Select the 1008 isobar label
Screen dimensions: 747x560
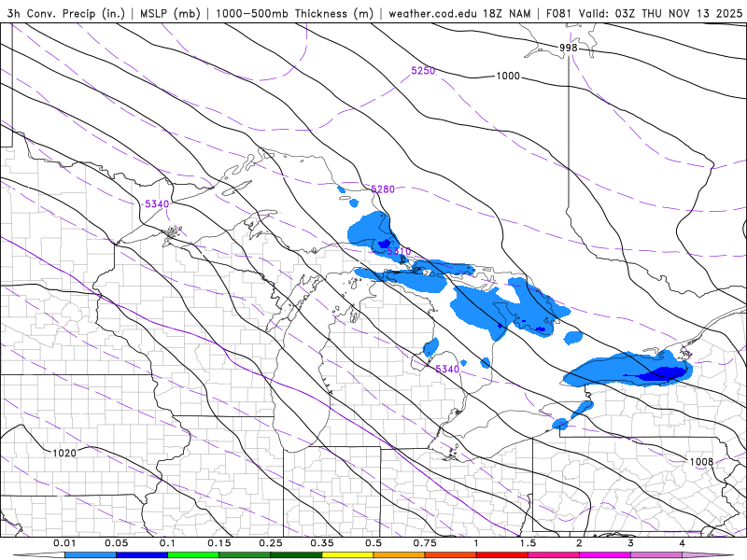[x=701, y=461]
